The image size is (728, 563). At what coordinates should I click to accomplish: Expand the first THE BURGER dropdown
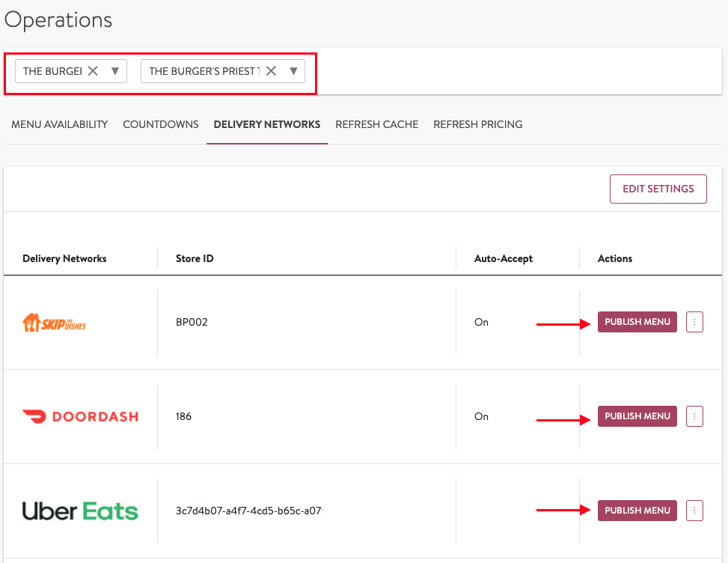[x=115, y=71]
